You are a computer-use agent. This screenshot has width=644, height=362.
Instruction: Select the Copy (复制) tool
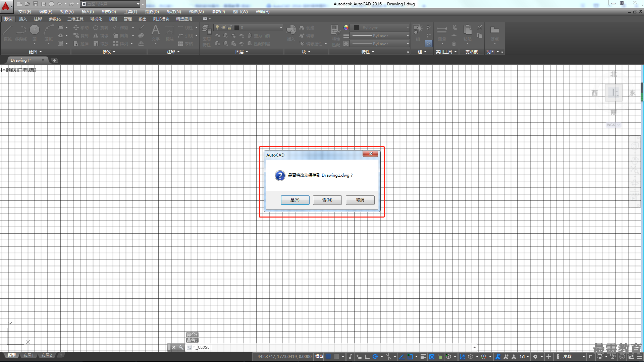click(x=81, y=36)
